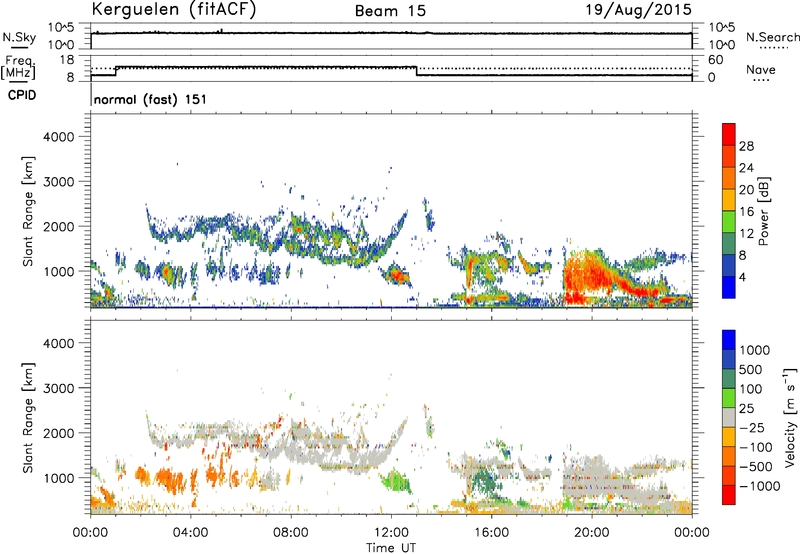The width and height of the screenshot is (800, 554).
Task: Click the date 19/Aug/2015
Action: [638, 10]
